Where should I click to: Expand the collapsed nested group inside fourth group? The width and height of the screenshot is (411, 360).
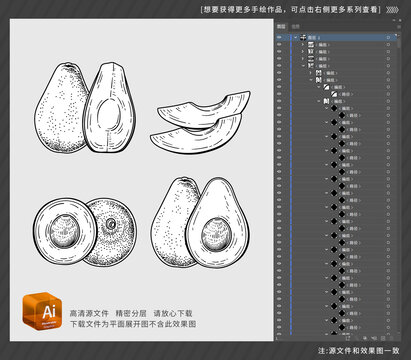pos(311,73)
